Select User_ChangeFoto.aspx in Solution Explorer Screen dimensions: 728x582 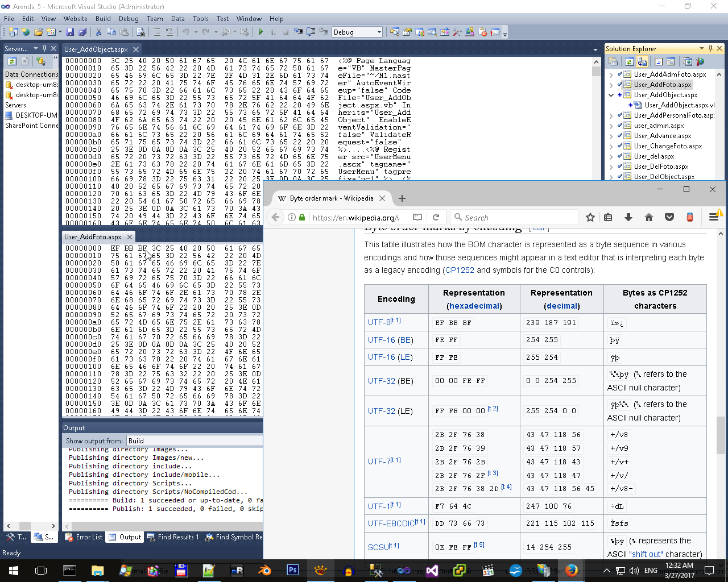pos(668,146)
